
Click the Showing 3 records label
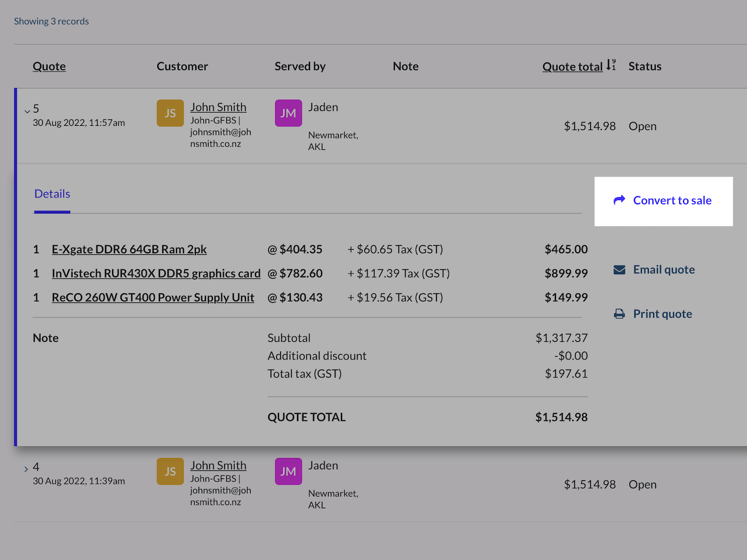tap(51, 21)
